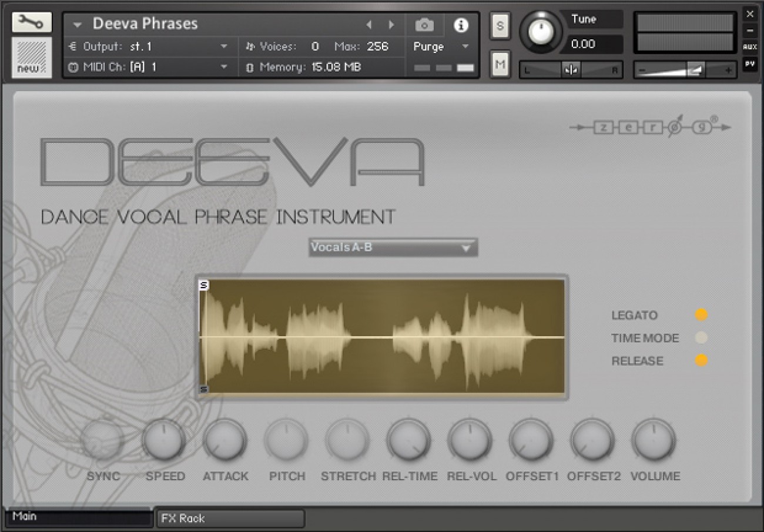
Task: Click the next instrument arrow beside Deeva Phrases
Action: click(x=391, y=25)
